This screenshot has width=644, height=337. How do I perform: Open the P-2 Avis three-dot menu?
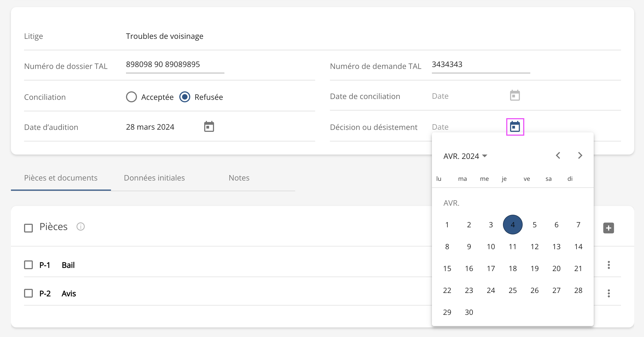pos(608,293)
